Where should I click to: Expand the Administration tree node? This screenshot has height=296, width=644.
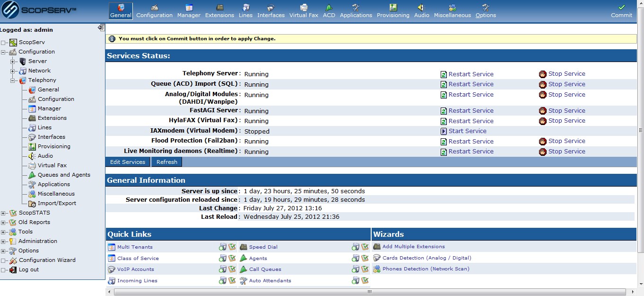3,242
